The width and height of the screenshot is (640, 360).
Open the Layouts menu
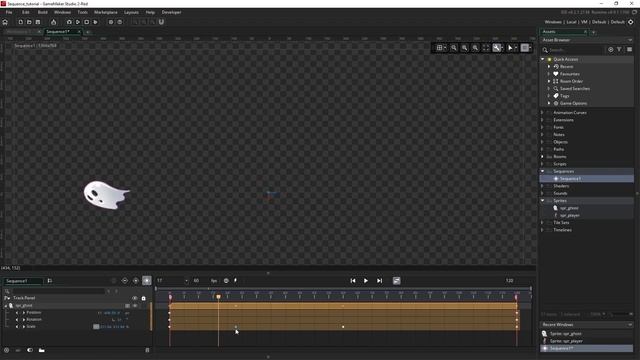[x=131, y=12]
